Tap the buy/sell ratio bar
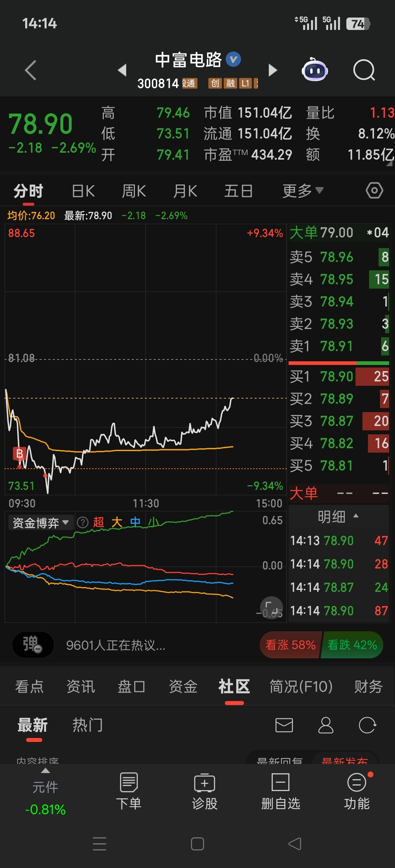The image size is (395, 868). 339,363
